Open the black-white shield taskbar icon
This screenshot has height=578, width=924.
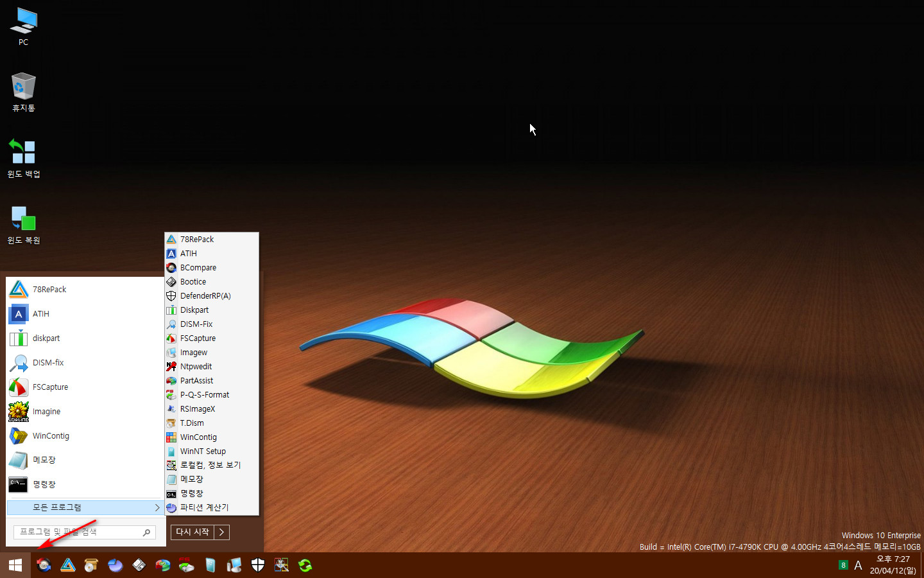[x=258, y=565]
